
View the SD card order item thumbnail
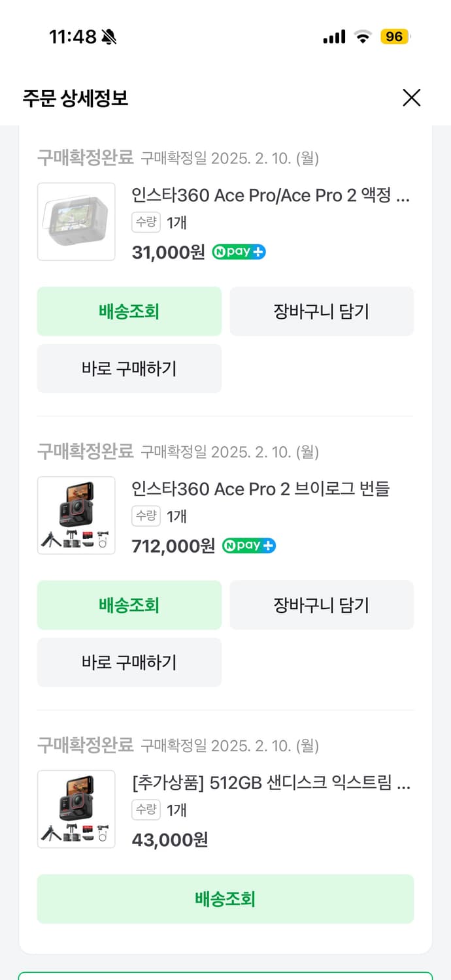(x=76, y=809)
